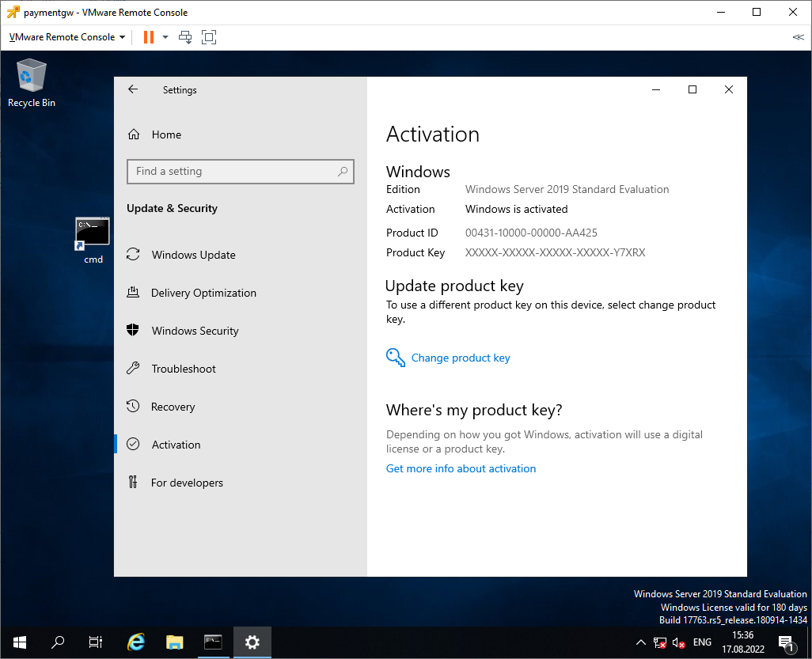This screenshot has height=659, width=812.
Task: Click Send Ctrl+Alt+Del toolbar icon
Action: coord(185,37)
